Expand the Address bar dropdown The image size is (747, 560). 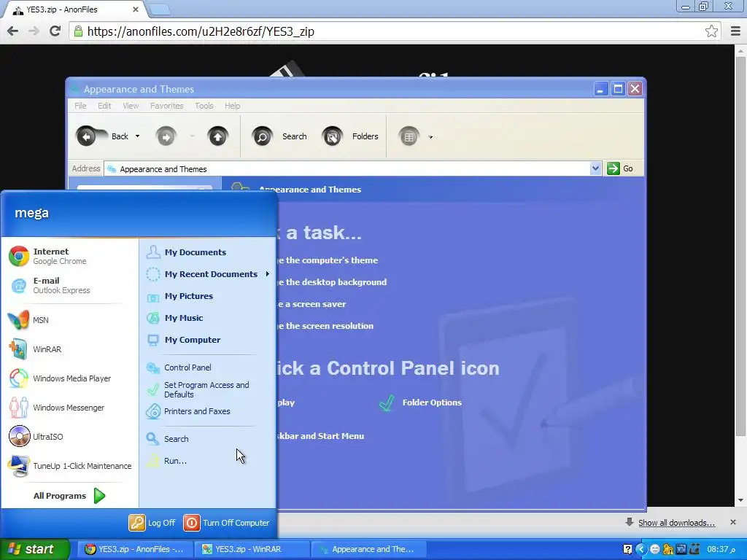pyautogui.click(x=595, y=168)
